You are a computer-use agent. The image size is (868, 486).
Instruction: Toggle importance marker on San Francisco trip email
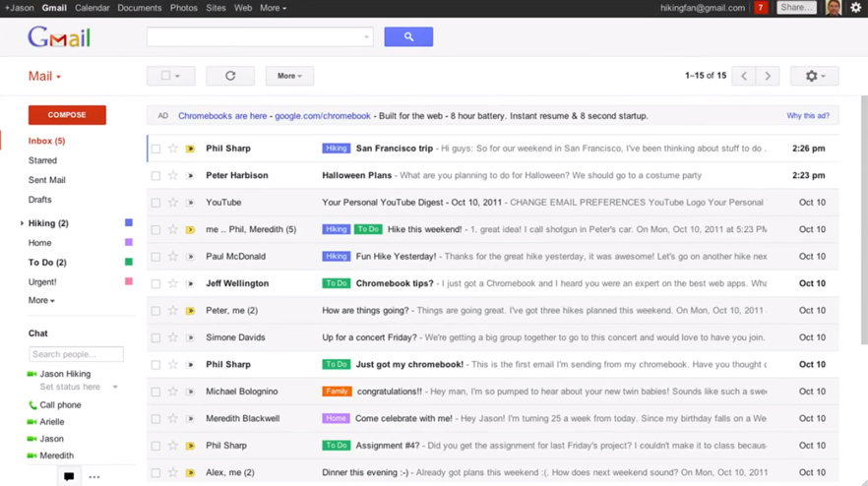point(191,149)
